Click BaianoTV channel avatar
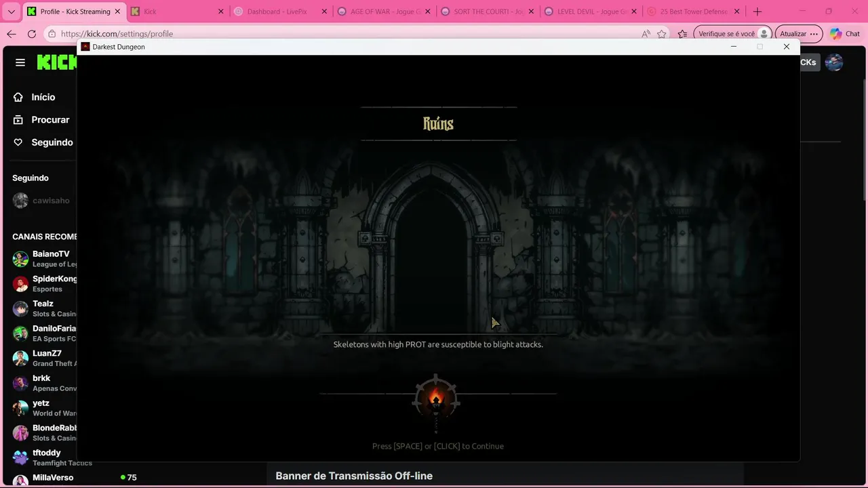The width and height of the screenshot is (868, 488). (x=20, y=259)
